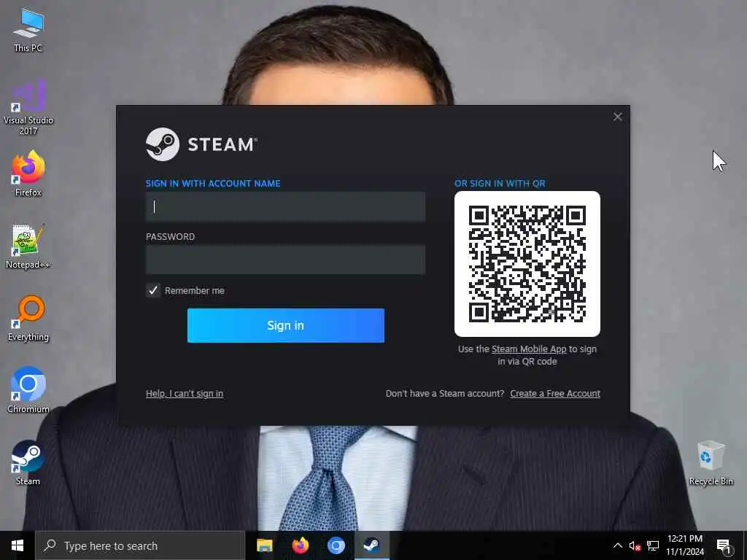Click the 'PASSWORD' label text
747x560 pixels.
click(170, 237)
